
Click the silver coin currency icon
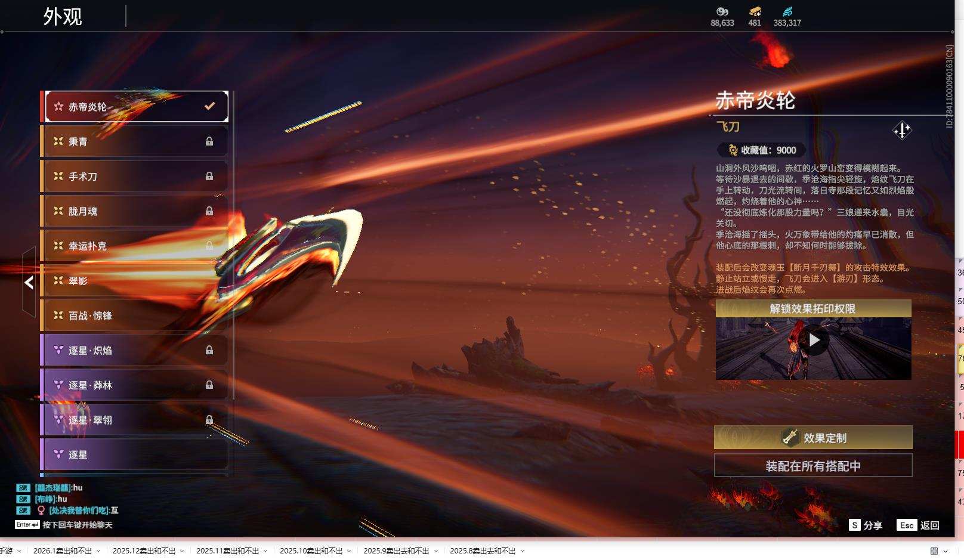[x=722, y=11]
